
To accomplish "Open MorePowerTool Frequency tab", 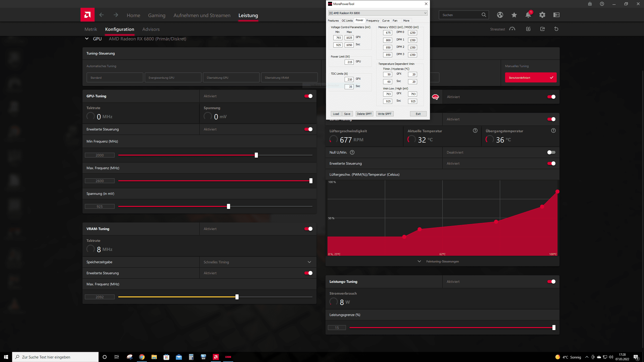I will (x=373, y=21).
